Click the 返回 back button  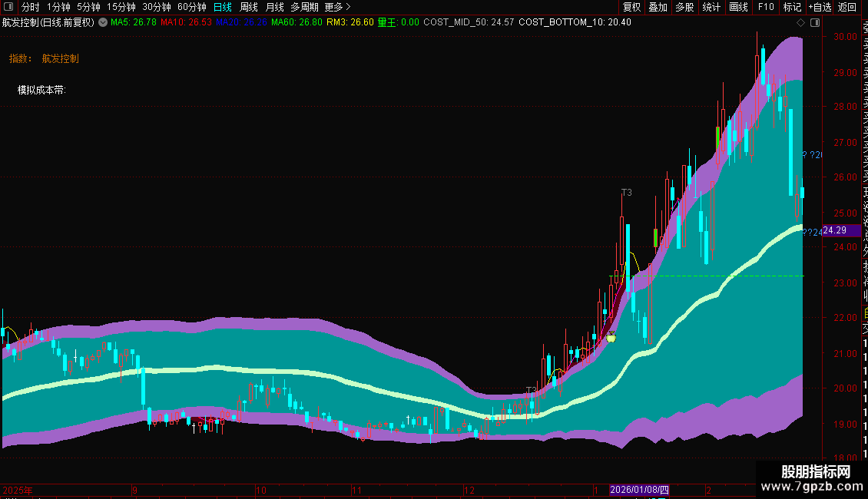847,7
